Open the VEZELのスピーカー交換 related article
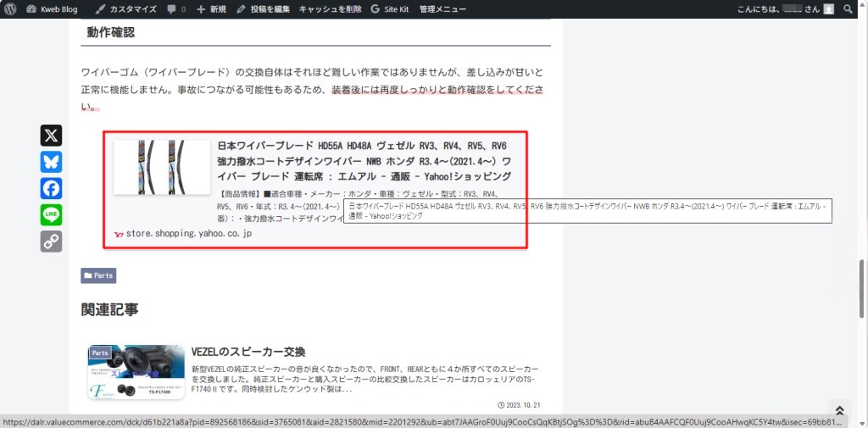Viewport: 868px width, 428px height. click(x=248, y=351)
